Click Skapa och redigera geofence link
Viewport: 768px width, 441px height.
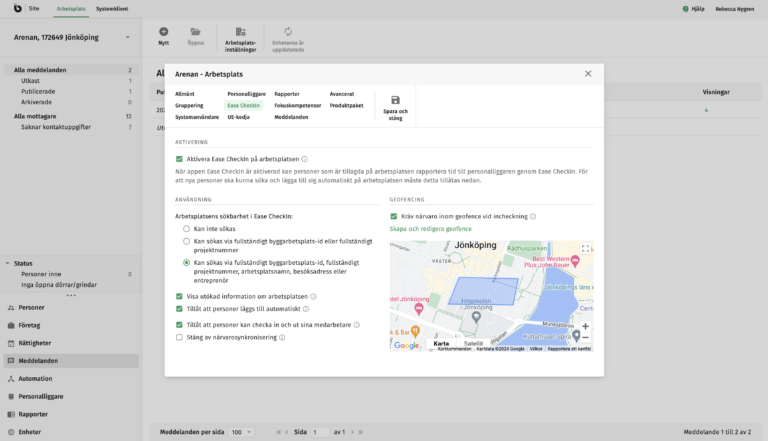click(433, 229)
